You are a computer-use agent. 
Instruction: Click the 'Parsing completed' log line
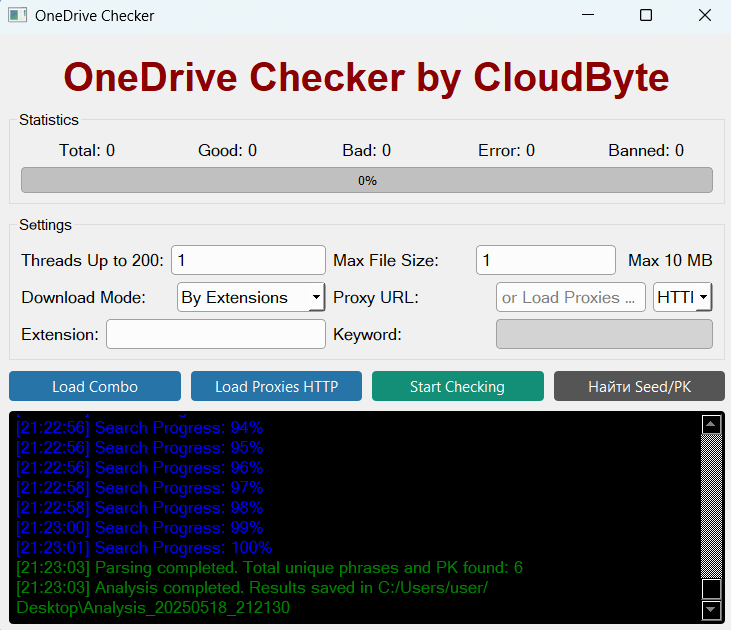point(269,568)
